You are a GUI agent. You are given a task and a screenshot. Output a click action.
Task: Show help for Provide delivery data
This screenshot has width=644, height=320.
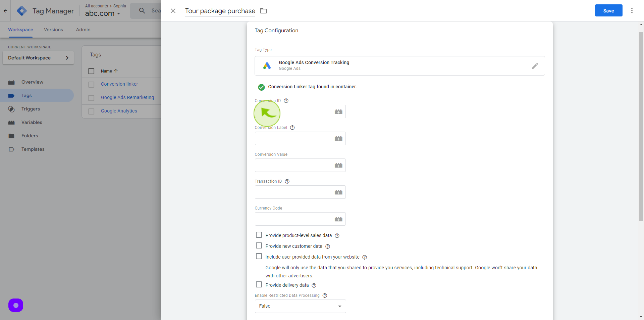(314, 285)
